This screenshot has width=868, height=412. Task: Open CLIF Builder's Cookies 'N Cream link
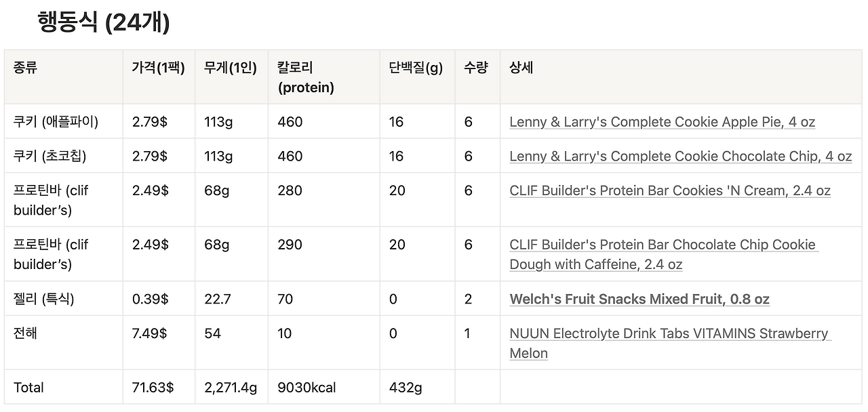pyautogui.click(x=670, y=190)
